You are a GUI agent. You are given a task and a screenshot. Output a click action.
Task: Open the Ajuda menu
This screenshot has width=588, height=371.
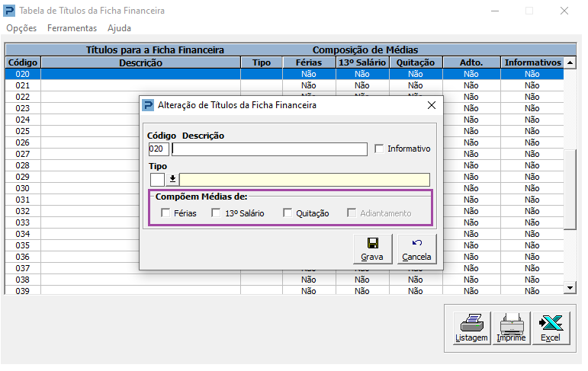point(119,28)
